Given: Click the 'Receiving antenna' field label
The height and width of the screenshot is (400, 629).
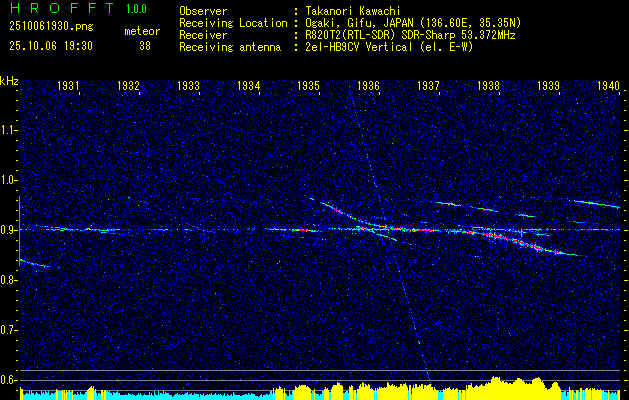Looking at the screenshot, I should click(x=230, y=47).
